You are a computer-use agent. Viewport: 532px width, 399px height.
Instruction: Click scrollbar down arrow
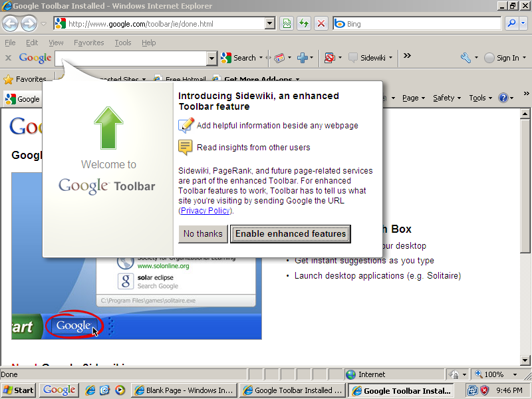pos(525,360)
